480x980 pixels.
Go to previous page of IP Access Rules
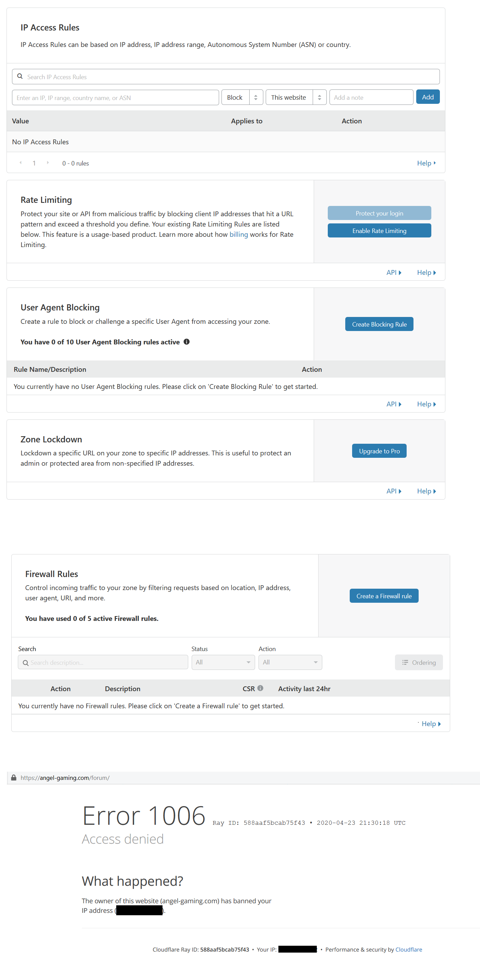(21, 163)
